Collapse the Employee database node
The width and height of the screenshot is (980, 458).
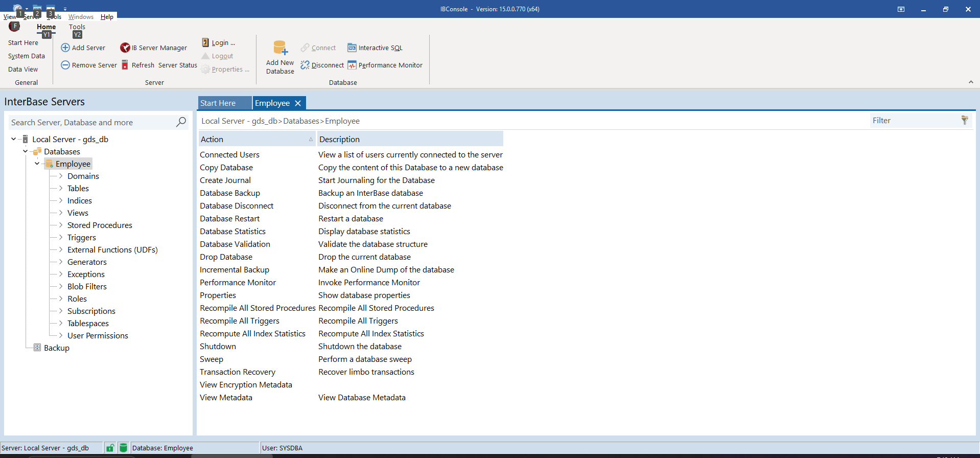[37, 164]
